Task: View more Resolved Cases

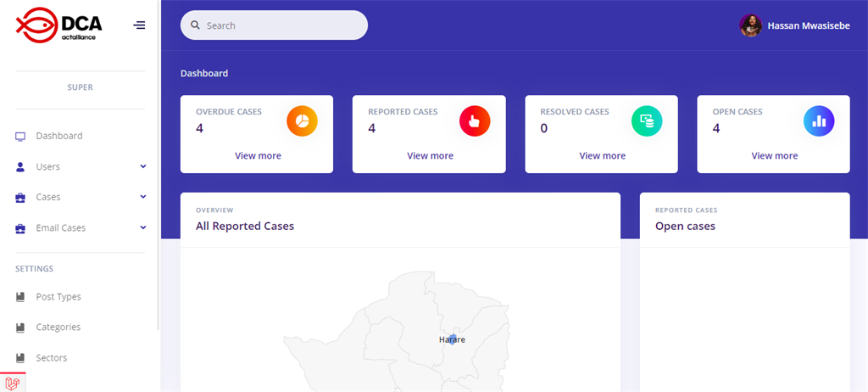Action: 603,156
